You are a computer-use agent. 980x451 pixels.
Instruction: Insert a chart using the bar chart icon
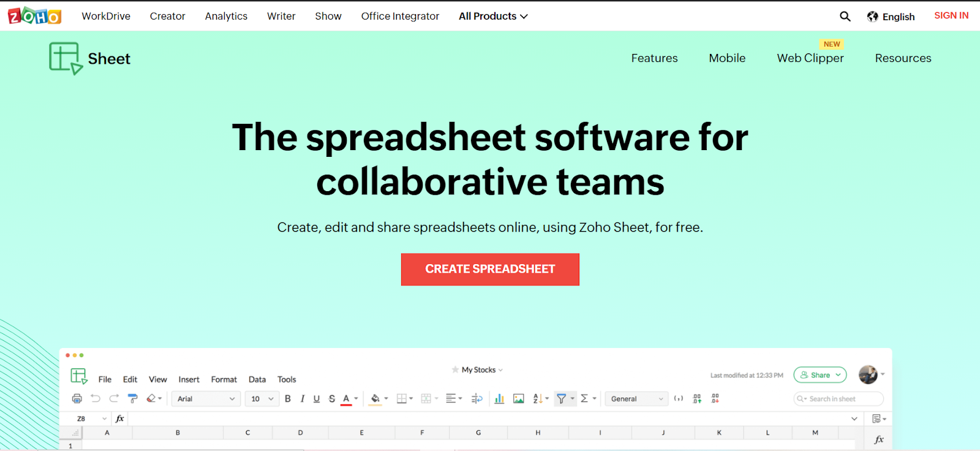(x=499, y=399)
